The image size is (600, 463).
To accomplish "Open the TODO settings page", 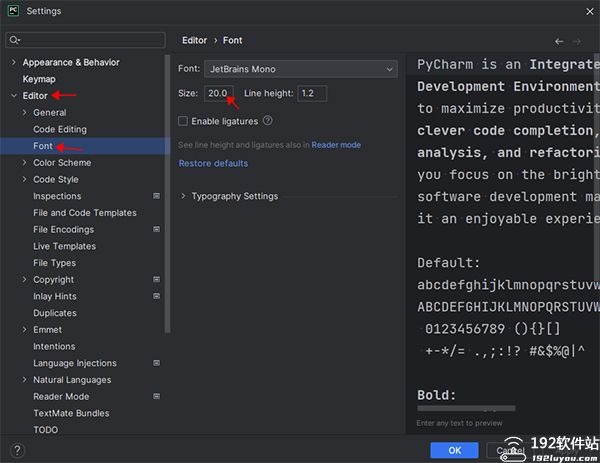I will (46, 430).
